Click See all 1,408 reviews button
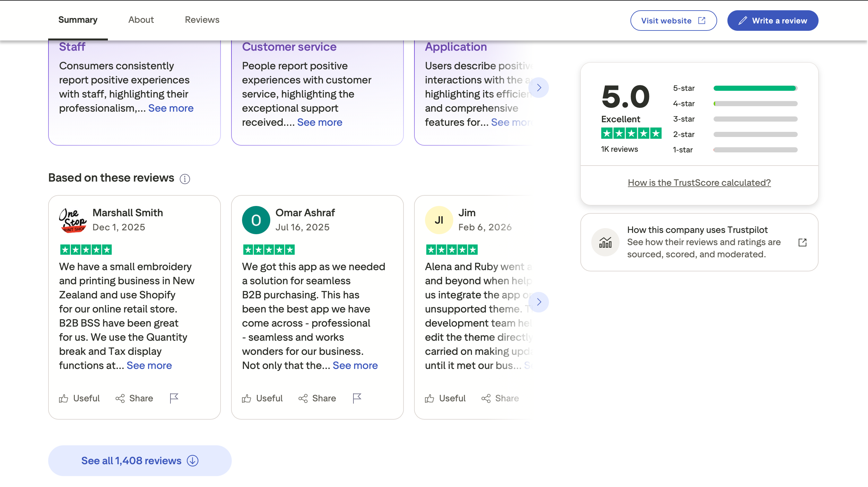868x487 pixels. pyautogui.click(x=140, y=460)
